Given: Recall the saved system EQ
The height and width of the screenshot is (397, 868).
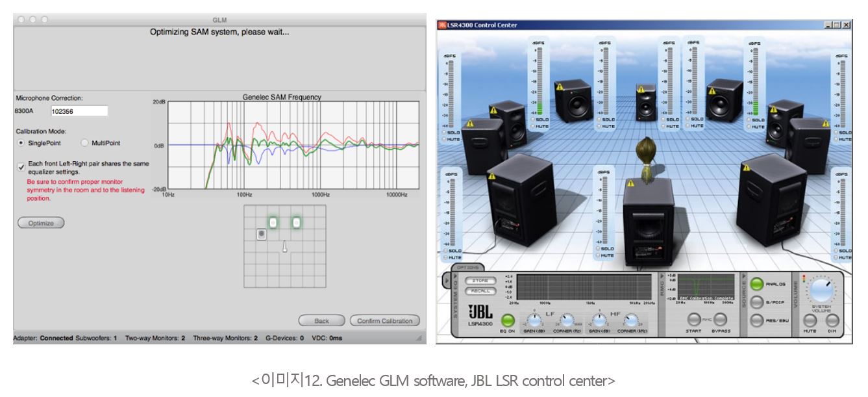Looking at the screenshot, I should pos(480,290).
